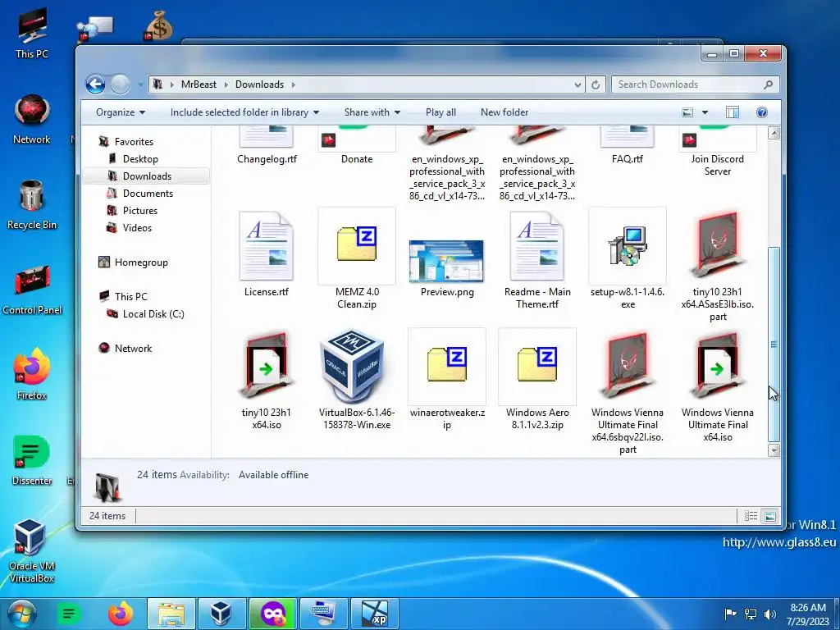Screen dimensions: 840x630
Task: Click the scrollbar down arrow in file list
Action: (x=774, y=450)
